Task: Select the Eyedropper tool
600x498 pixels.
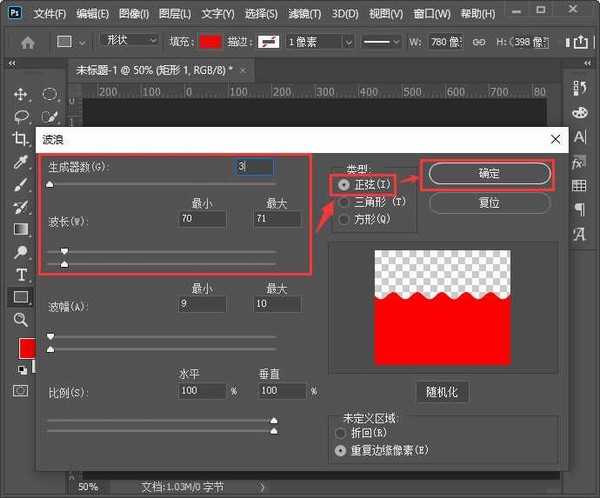Action: click(20, 163)
